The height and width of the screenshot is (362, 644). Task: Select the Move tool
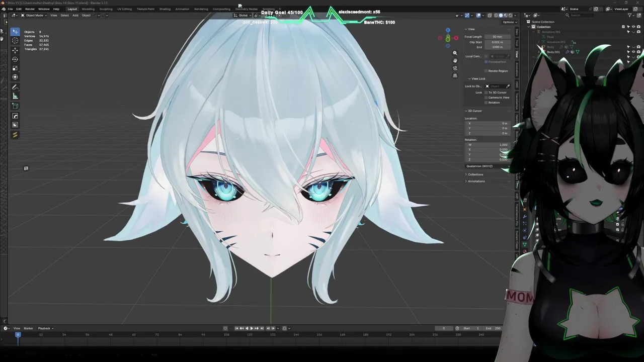15,50
